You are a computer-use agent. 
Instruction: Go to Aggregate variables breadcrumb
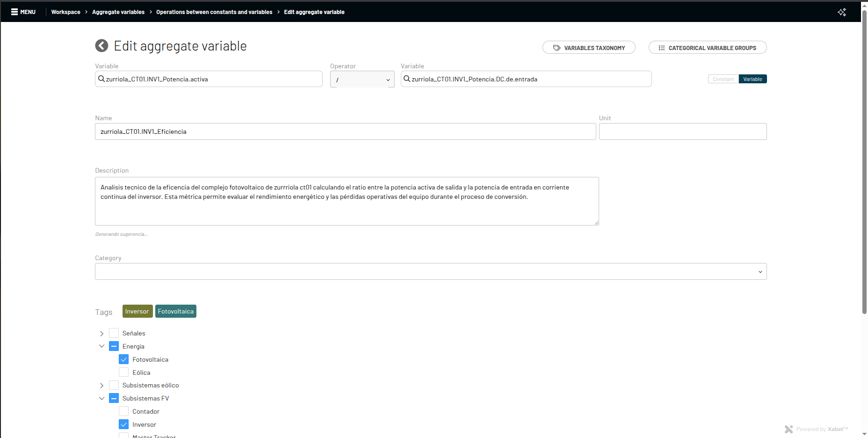coord(118,12)
